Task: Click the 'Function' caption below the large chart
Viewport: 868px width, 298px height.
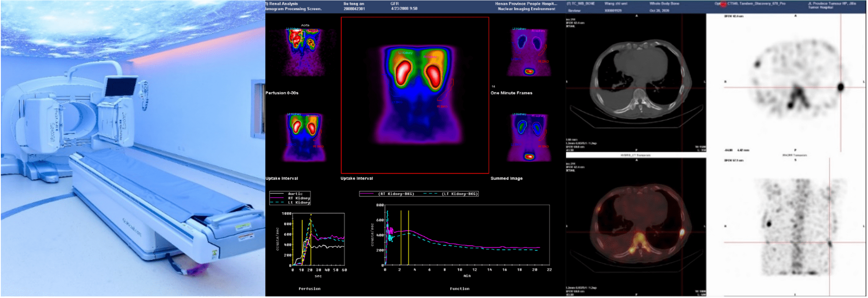Action: (460, 289)
